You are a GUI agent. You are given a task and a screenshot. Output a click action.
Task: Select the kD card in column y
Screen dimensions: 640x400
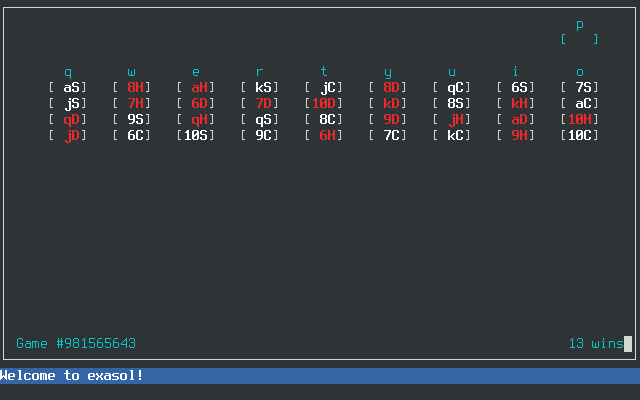[x=388, y=103]
